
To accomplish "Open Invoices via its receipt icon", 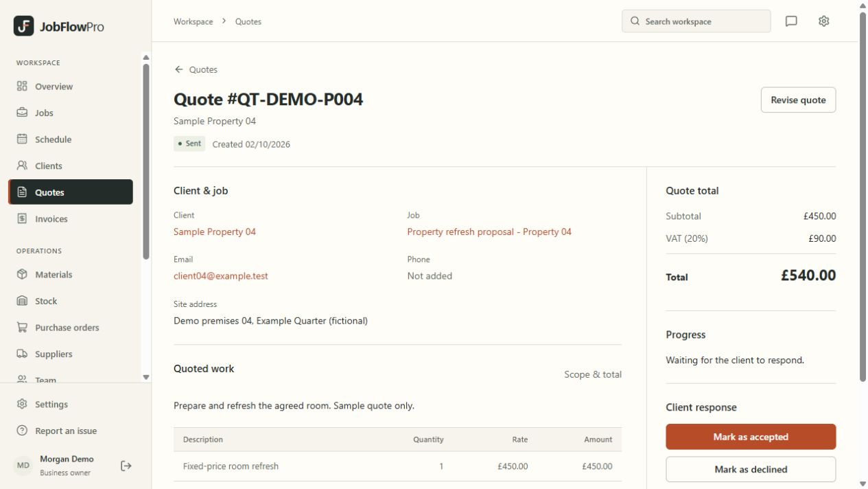I will click(x=22, y=219).
